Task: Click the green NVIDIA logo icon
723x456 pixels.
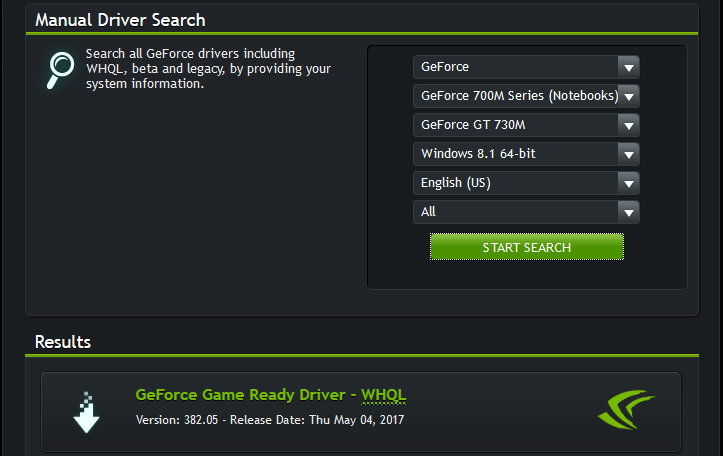Action: tap(626, 409)
